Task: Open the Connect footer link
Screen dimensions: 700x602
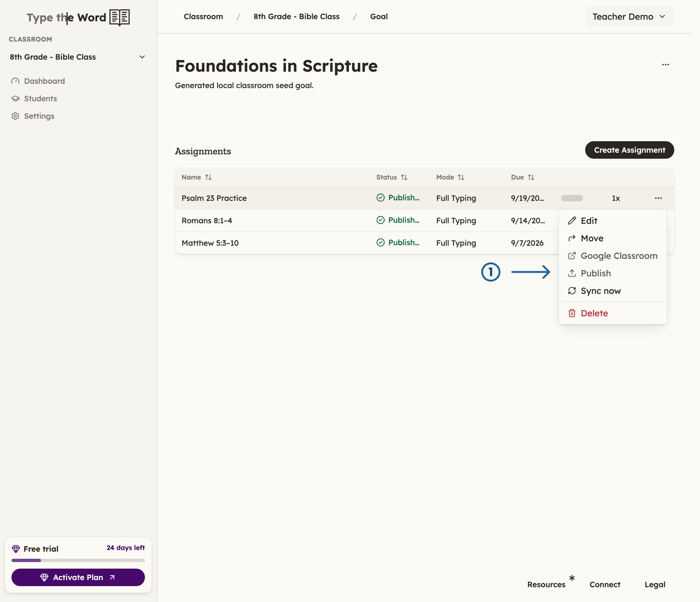Action: (x=605, y=584)
